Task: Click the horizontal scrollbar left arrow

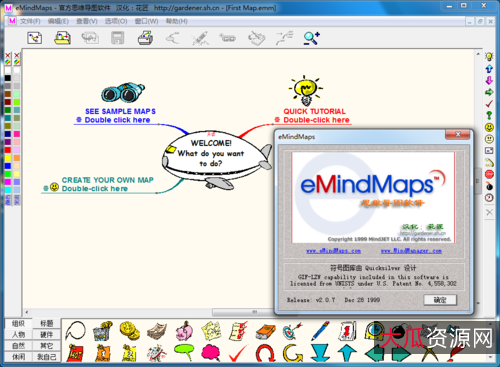Action: click(x=27, y=312)
